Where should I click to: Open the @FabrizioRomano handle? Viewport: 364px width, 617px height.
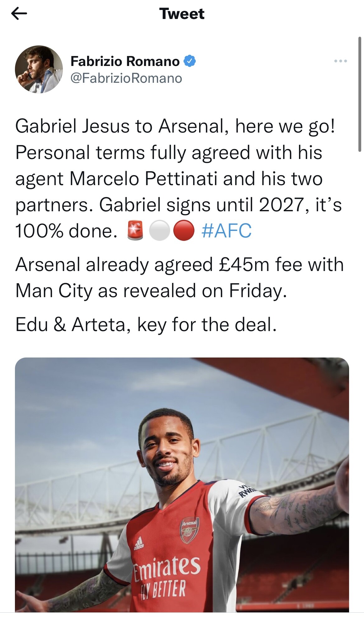[126, 78]
